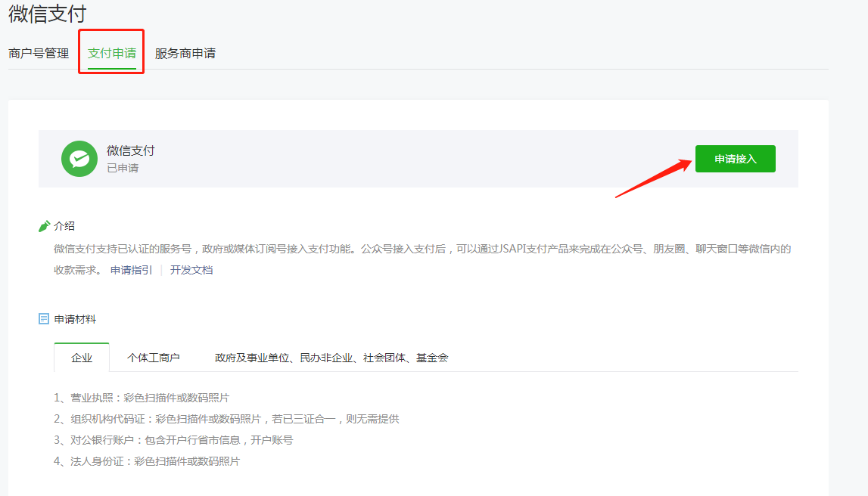This screenshot has width=868, height=496.
Task: Click the 微信支付 title in the gray banner
Action: (131, 150)
